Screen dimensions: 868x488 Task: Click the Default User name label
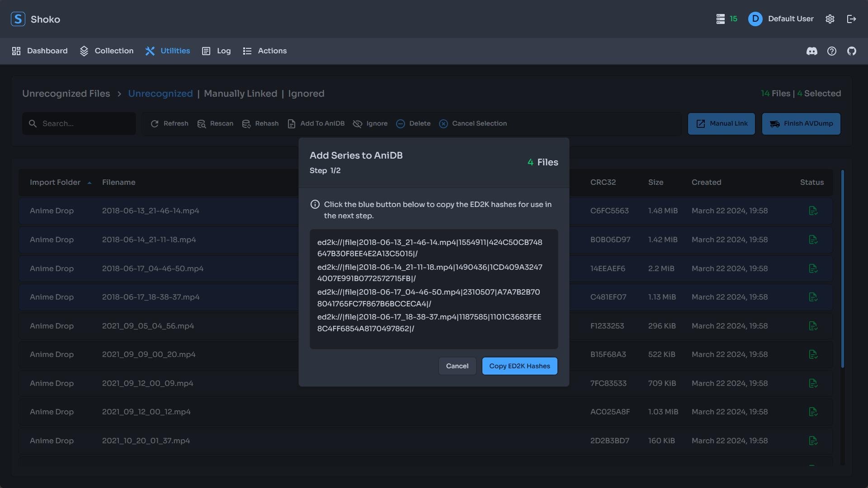[791, 19]
